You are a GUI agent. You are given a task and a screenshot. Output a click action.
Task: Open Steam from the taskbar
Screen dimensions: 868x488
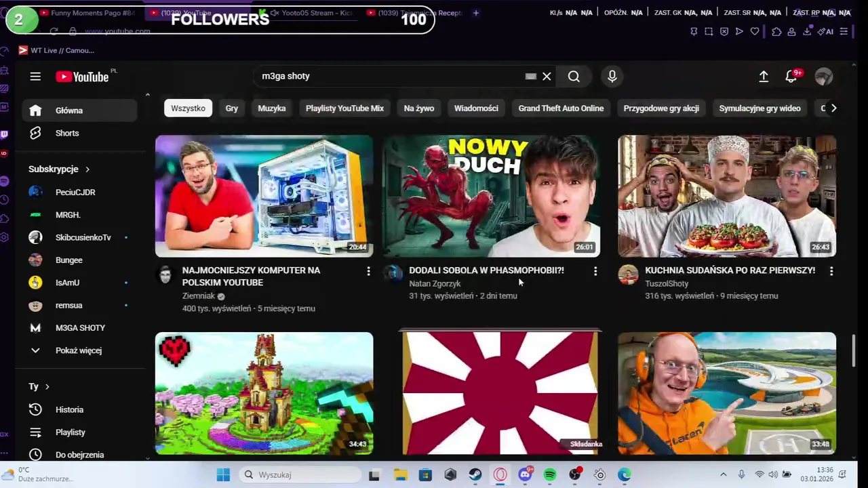click(x=475, y=474)
